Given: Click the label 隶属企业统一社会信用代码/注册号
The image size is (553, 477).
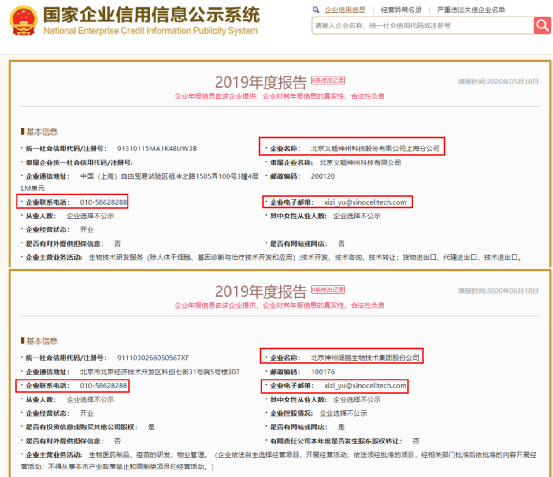Looking at the screenshot, I should click(x=79, y=163).
